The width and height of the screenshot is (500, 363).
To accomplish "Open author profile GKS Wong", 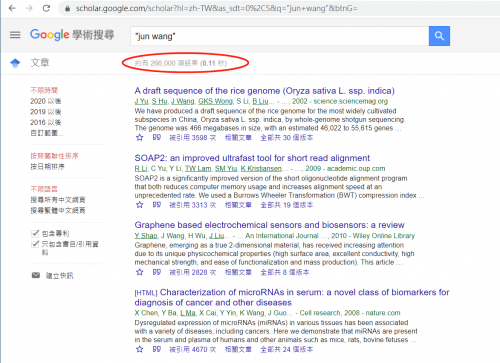I will click(215, 101).
